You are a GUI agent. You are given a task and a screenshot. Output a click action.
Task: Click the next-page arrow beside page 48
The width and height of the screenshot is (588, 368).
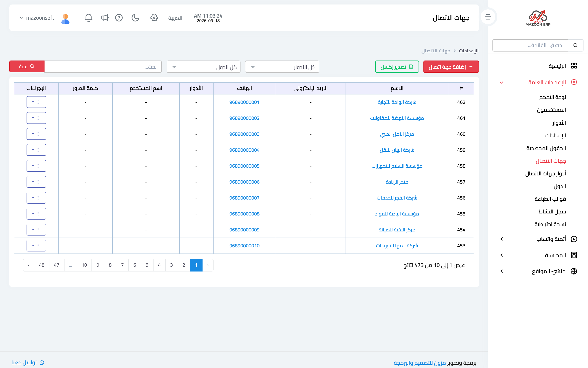pos(29,265)
